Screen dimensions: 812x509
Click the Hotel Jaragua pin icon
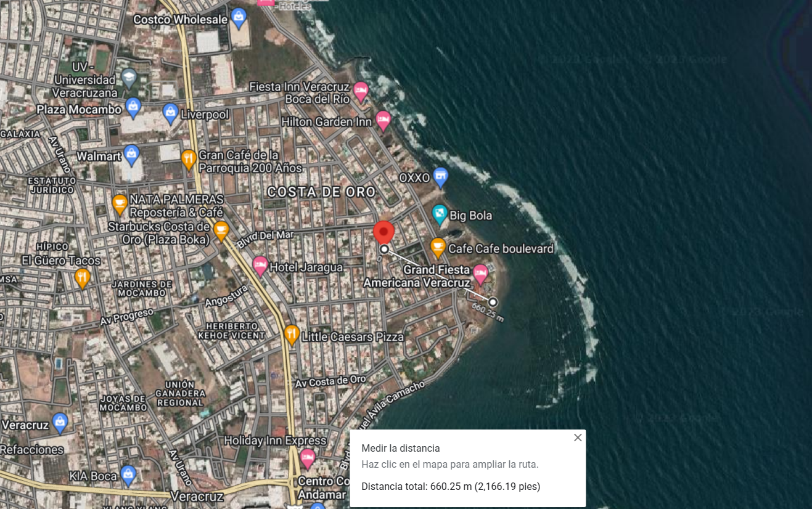click(260, 266)
